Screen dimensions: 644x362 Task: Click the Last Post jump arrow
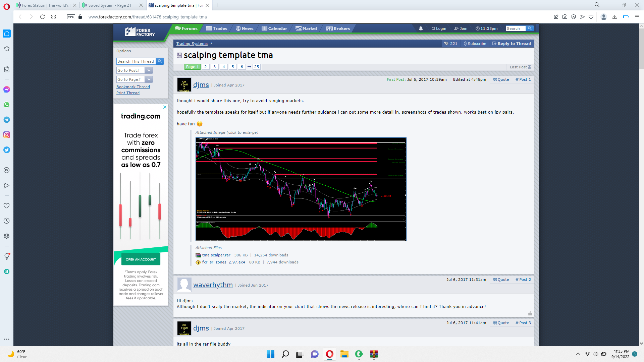tap(529, 67)
